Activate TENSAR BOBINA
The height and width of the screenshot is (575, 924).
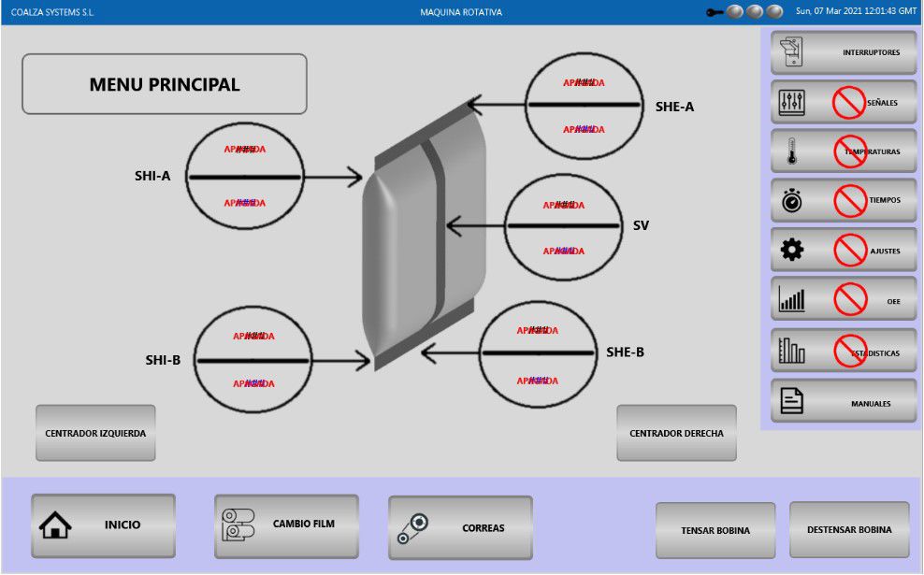pyautogui.click(x=715, y=530)
